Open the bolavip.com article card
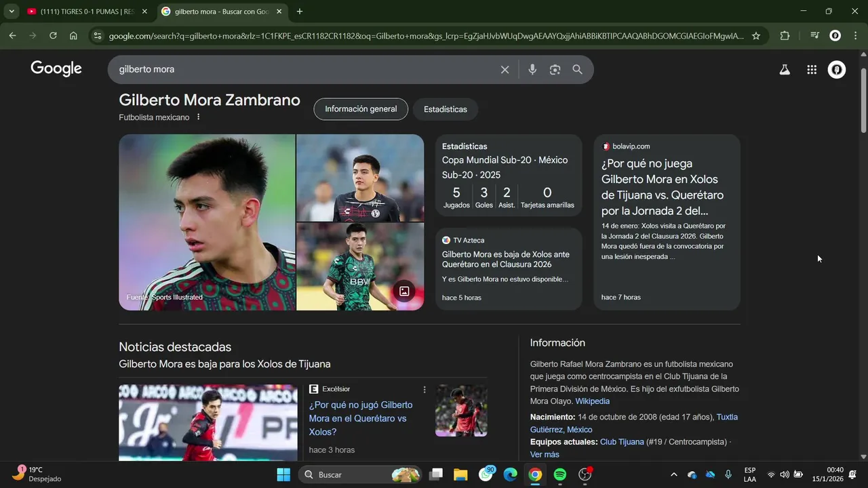 (x=667, y=222)
